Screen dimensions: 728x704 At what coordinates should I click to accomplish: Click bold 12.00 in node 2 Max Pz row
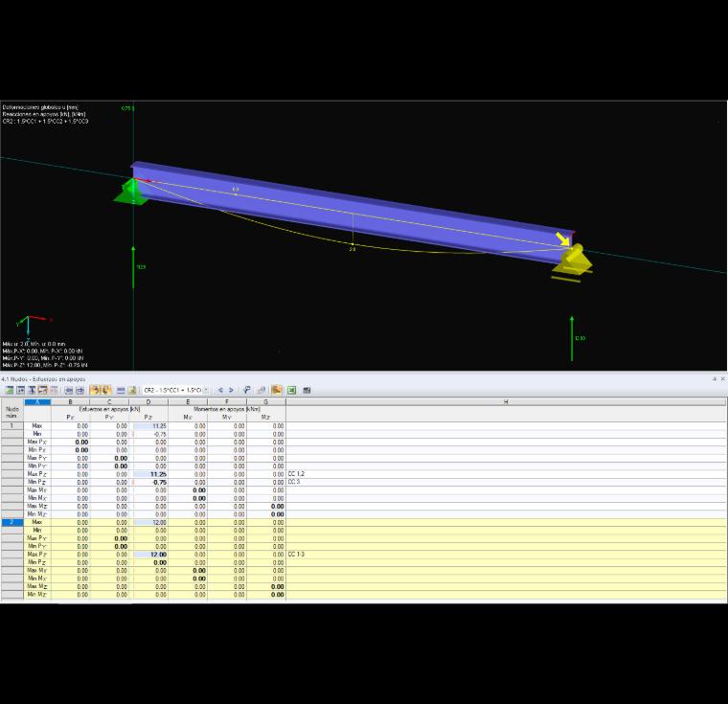point(158,555)
